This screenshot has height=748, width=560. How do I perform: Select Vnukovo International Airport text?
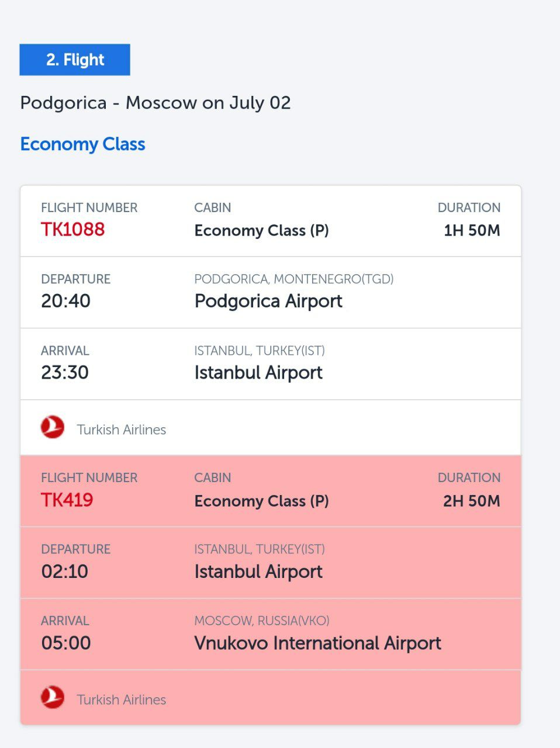click(x=317, y=643)
